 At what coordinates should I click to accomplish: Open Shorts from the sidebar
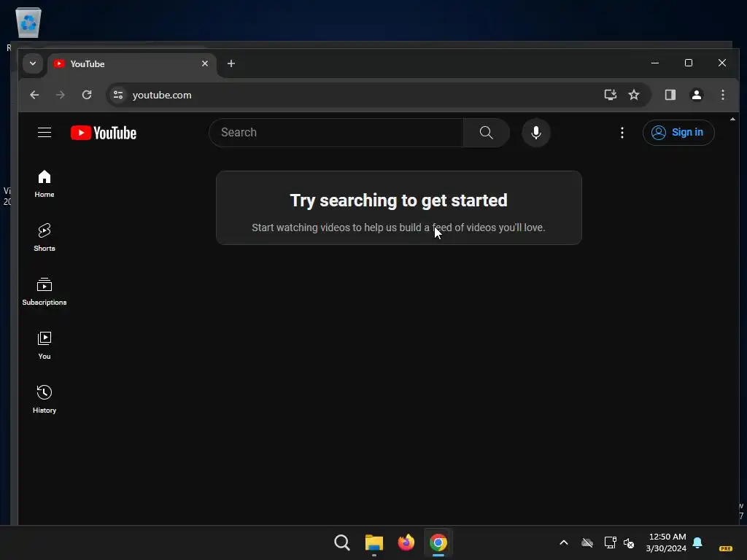click(x=44, y=237)
